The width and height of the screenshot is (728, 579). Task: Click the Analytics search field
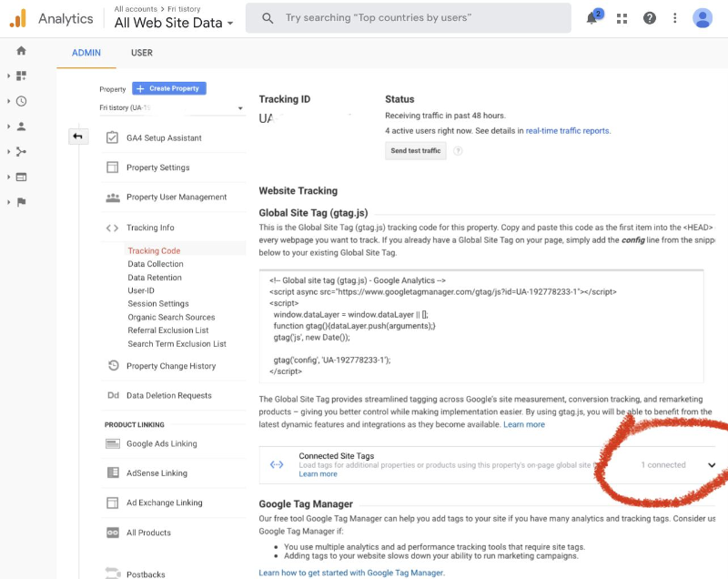pyautogui.click(x=408, y=18)
